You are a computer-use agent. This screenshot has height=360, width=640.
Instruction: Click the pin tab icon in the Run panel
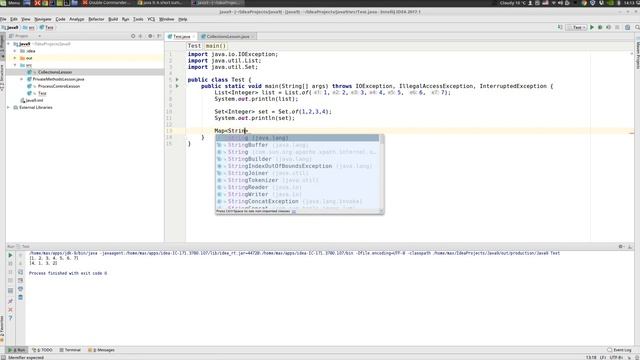(x=11, y=301)
